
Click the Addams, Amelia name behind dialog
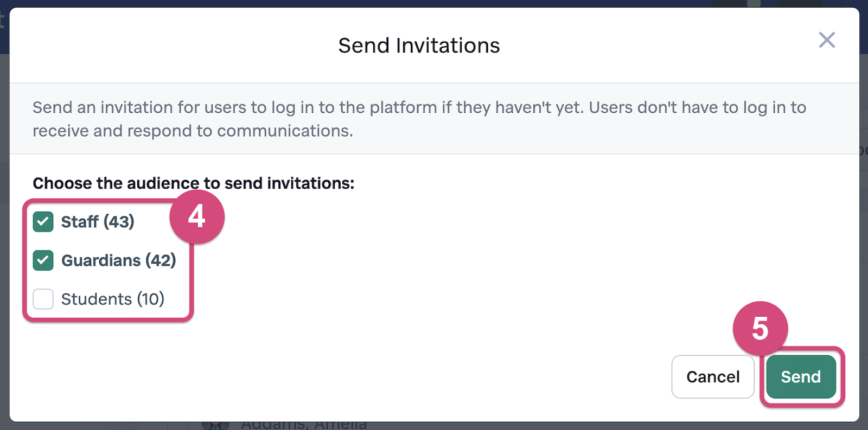tap(304, 425)
